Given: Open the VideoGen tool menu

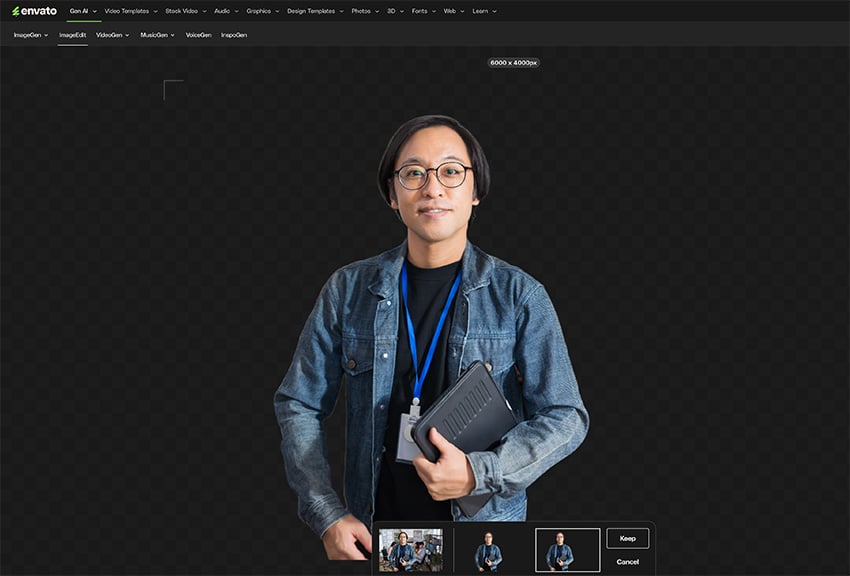Looking at the screenshot, I should click(112, 35).
